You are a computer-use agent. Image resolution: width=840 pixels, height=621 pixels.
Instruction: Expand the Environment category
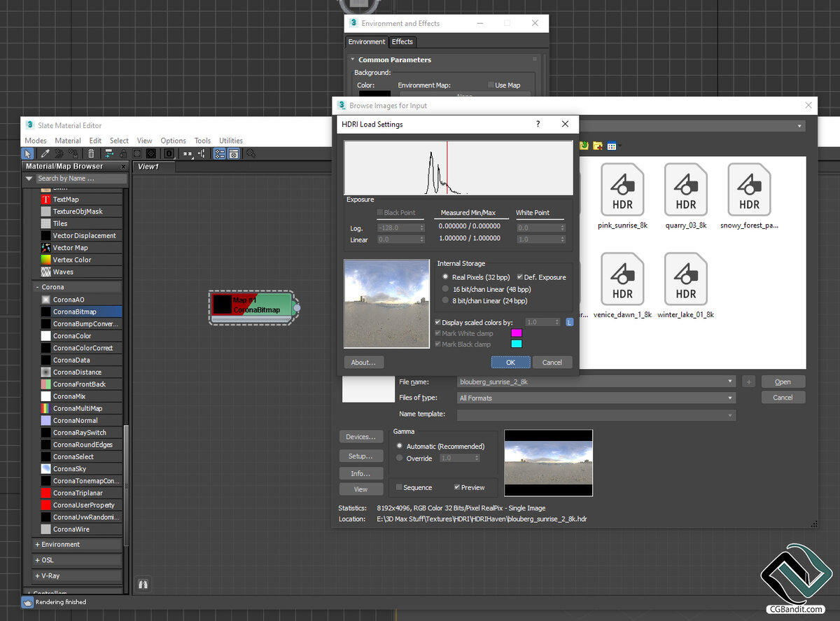click(37, 544)
